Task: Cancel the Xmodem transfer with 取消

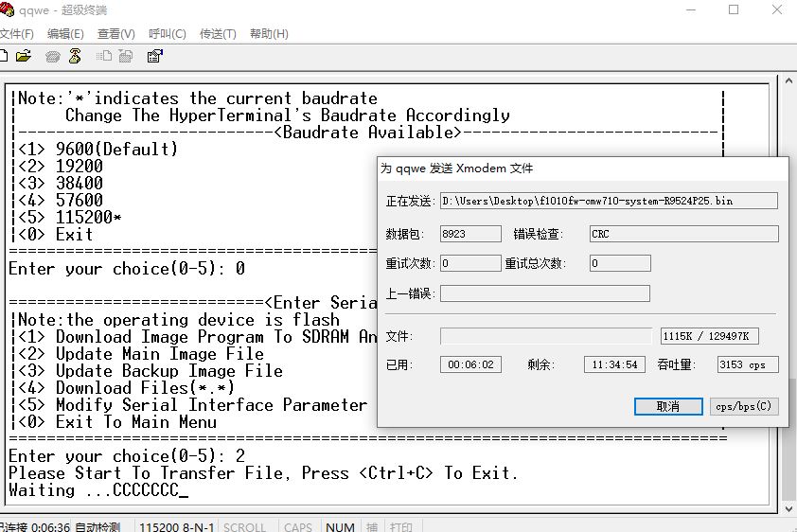Action: 668,406
